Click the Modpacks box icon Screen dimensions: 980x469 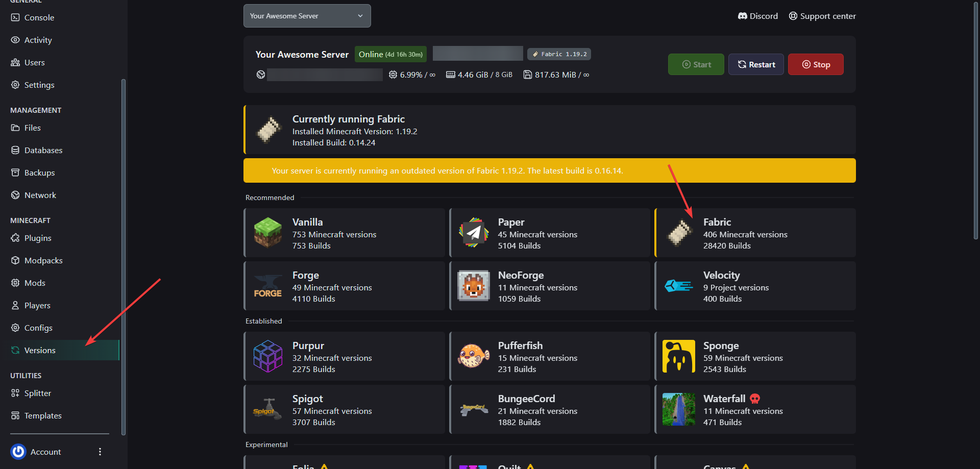pyautogui.click(x=15, y=260)
